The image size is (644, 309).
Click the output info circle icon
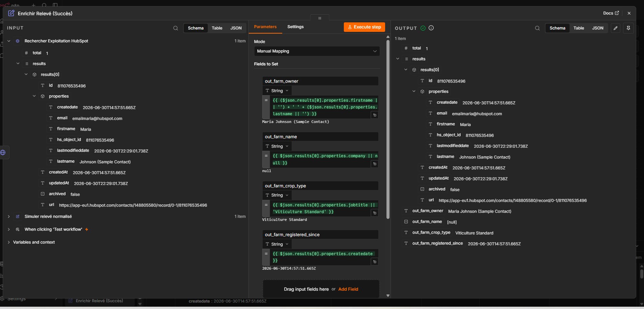coord(431,28)
